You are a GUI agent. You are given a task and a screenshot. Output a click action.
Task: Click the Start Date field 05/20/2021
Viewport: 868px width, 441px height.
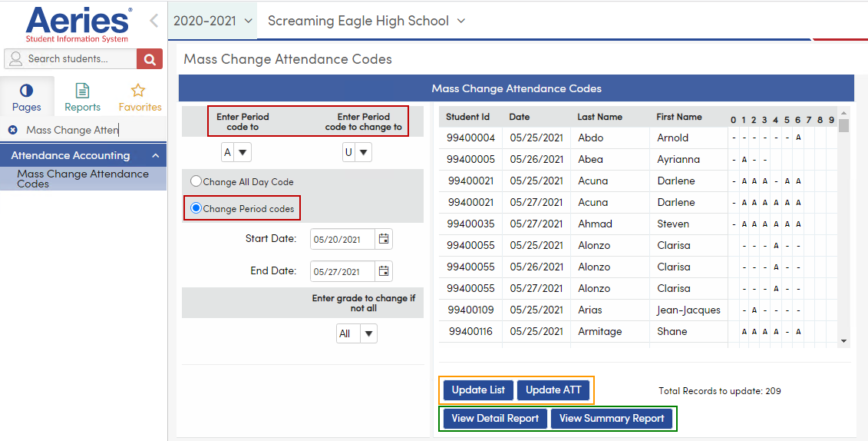click(x=342, y=240)
